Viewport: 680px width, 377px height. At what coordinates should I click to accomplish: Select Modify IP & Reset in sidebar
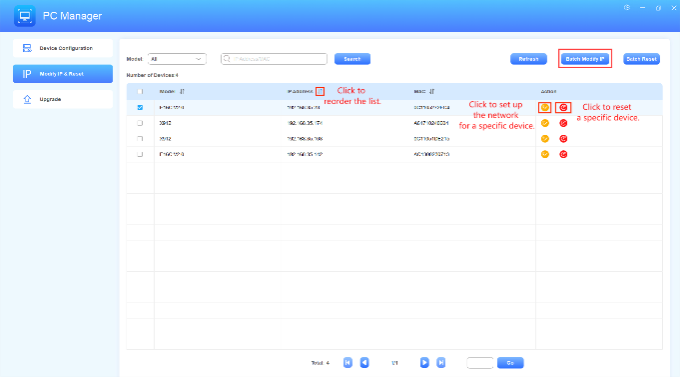[63, 74]
